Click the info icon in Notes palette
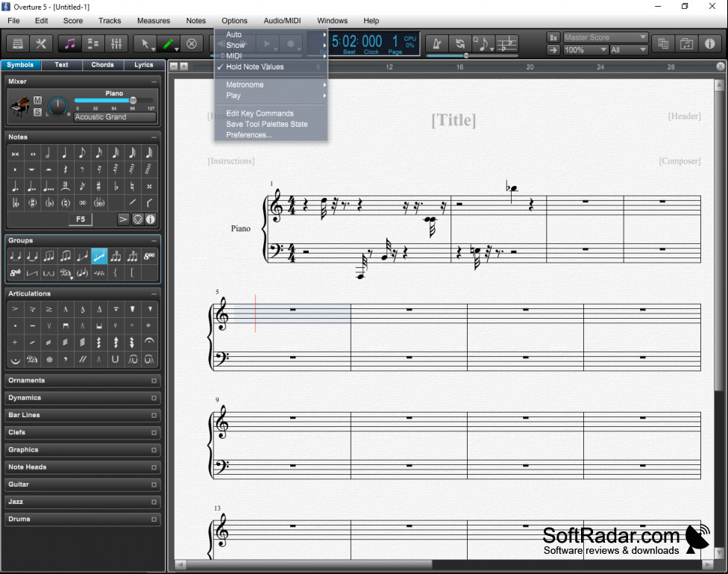This screenshot has height=574, width=728. 151,219
